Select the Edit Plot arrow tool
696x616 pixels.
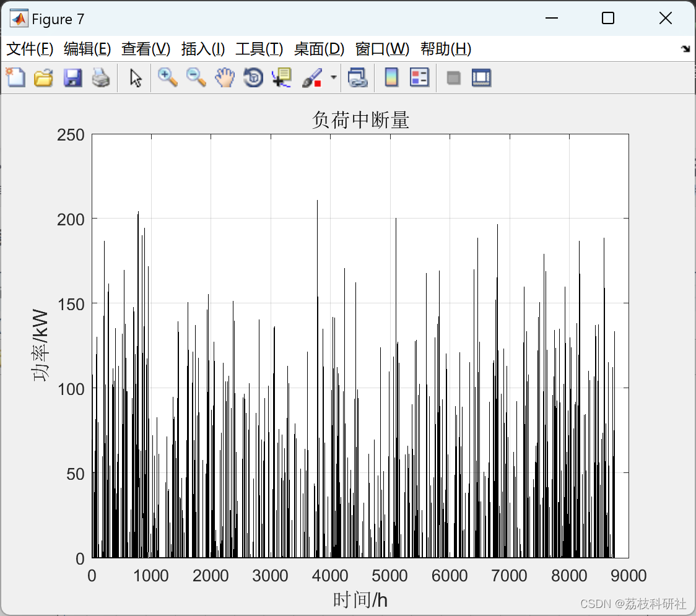(136, 77)
